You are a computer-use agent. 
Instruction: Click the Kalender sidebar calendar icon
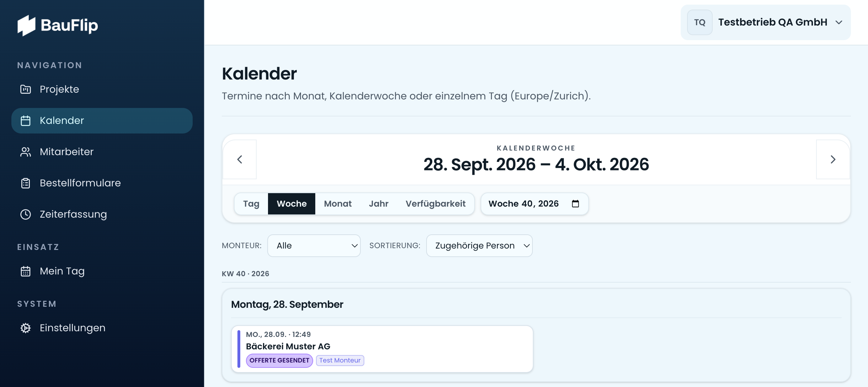(26, 121)
